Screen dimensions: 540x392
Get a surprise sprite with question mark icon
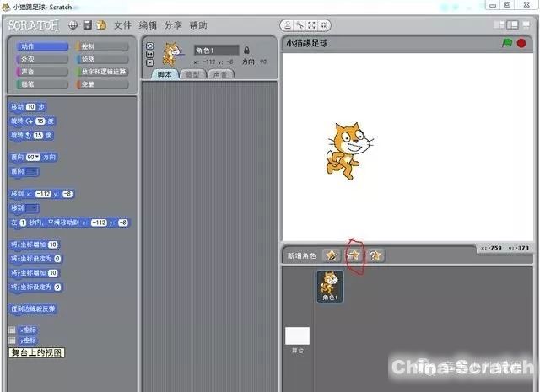click(x=375, y=255)
